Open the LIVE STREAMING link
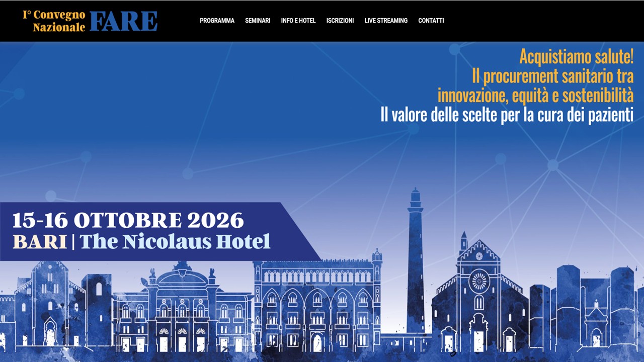Viewport: 644px width, 362px height. coord(386,21)
